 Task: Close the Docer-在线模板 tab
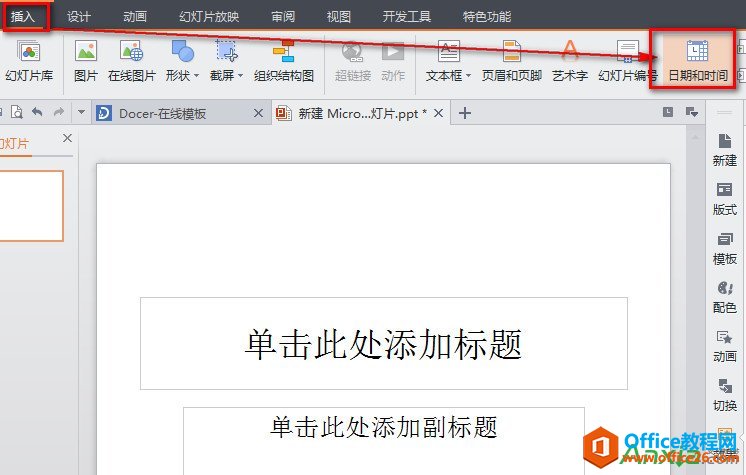pyautogui.click(x=258, y=113)
